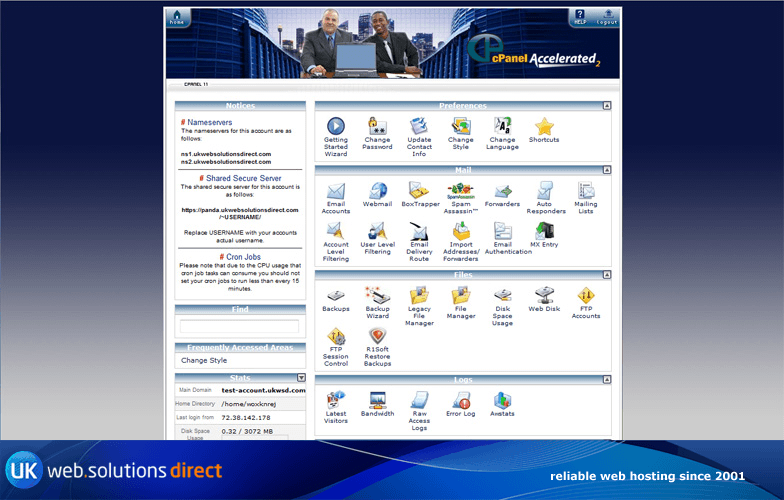784x500 pixels.
Task: Click Logout in the top bar
Action: [x=607, y=18]
